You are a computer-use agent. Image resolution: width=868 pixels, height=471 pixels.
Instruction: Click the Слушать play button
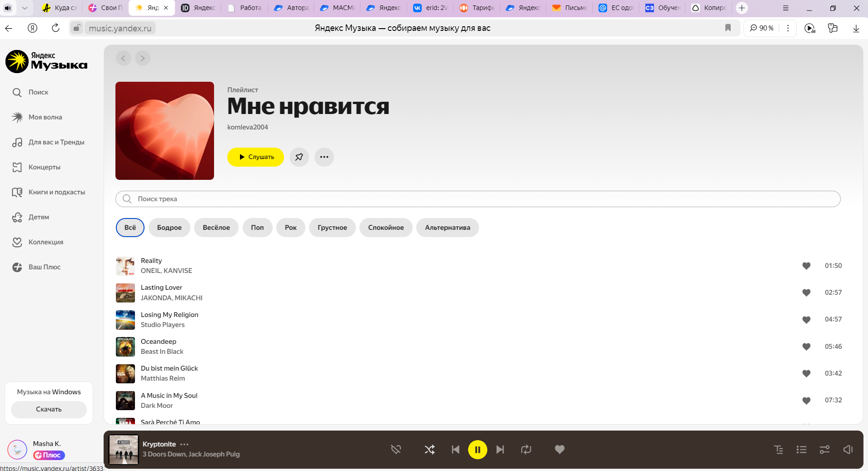(255, 157)
